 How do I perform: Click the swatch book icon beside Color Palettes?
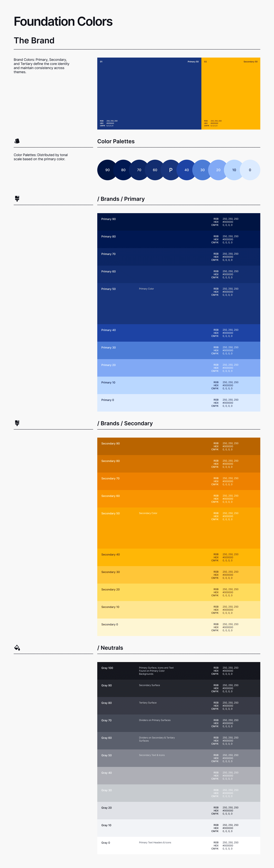17,141
